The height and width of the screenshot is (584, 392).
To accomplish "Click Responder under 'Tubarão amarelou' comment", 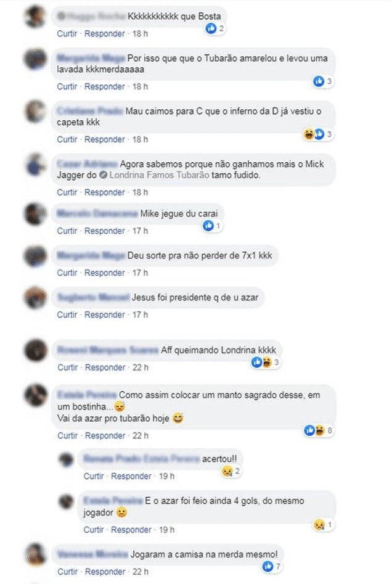I will tap(105, 86).
